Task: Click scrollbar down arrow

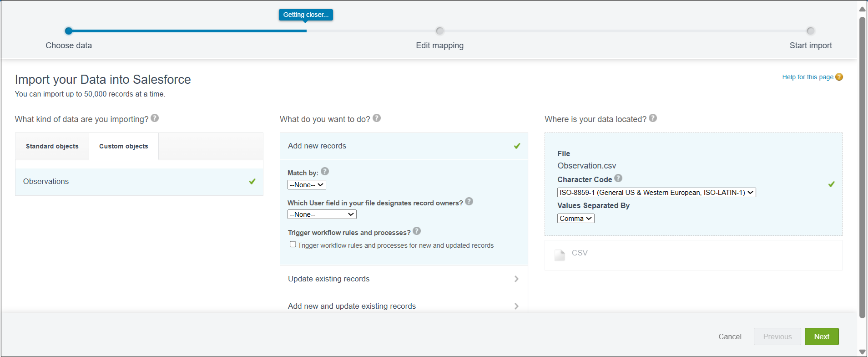Action: (x=862, y=352)
